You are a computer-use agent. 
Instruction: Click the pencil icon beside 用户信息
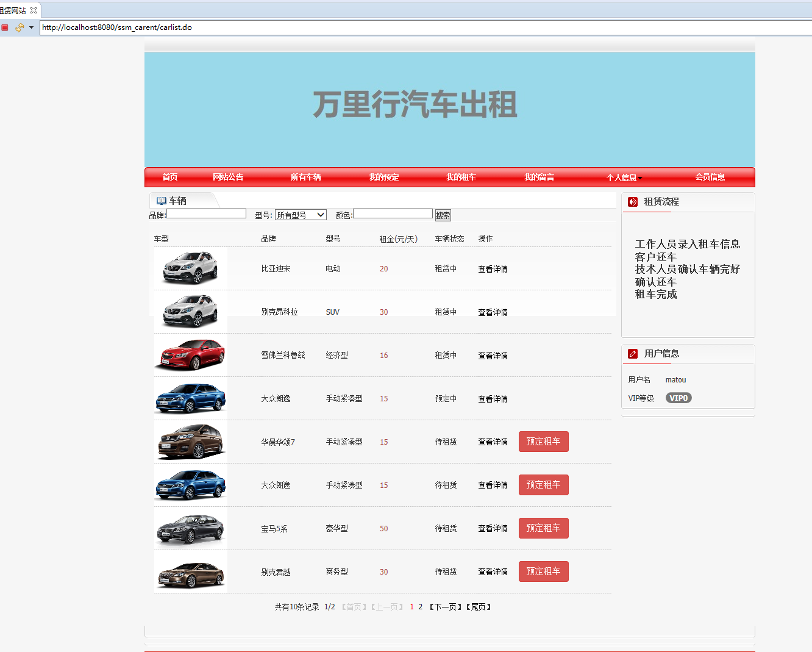(632, 353)
